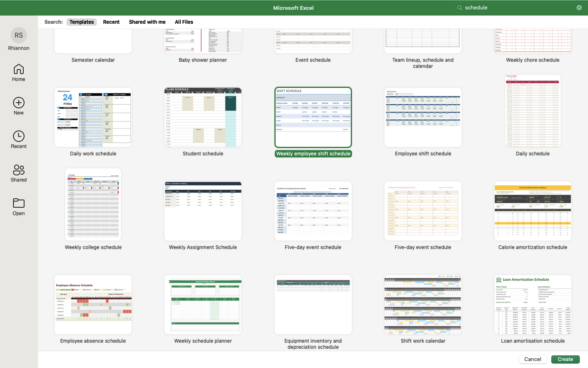Open the Home section in the sidebar

(18, 73)
